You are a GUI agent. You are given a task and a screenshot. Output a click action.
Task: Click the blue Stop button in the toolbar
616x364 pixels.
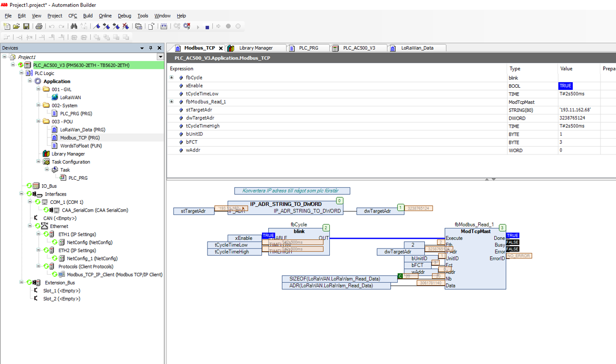tap(208, 27)
